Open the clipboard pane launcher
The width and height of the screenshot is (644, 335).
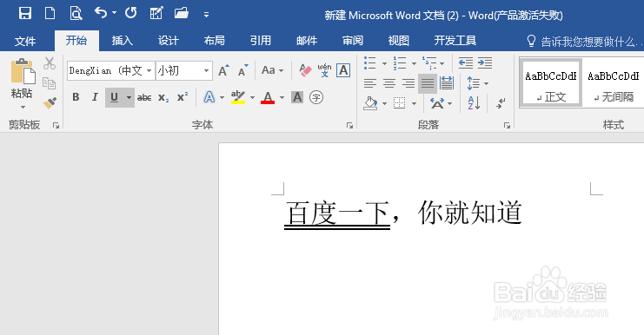[x=56, y=126]
